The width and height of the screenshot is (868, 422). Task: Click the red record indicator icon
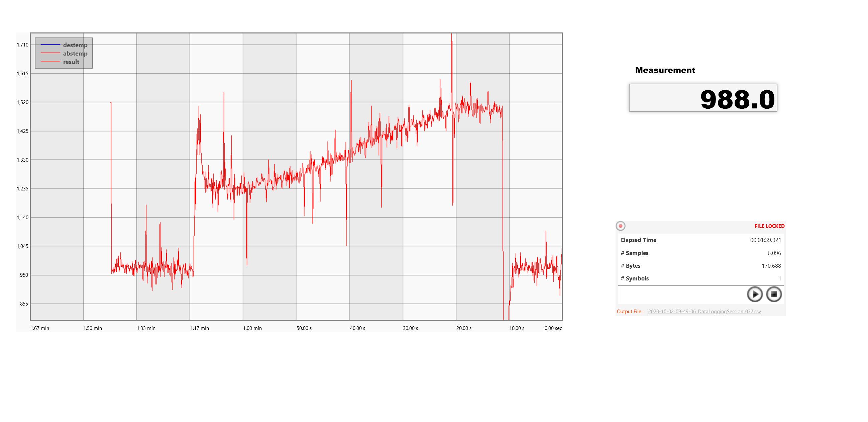[620, 226]
